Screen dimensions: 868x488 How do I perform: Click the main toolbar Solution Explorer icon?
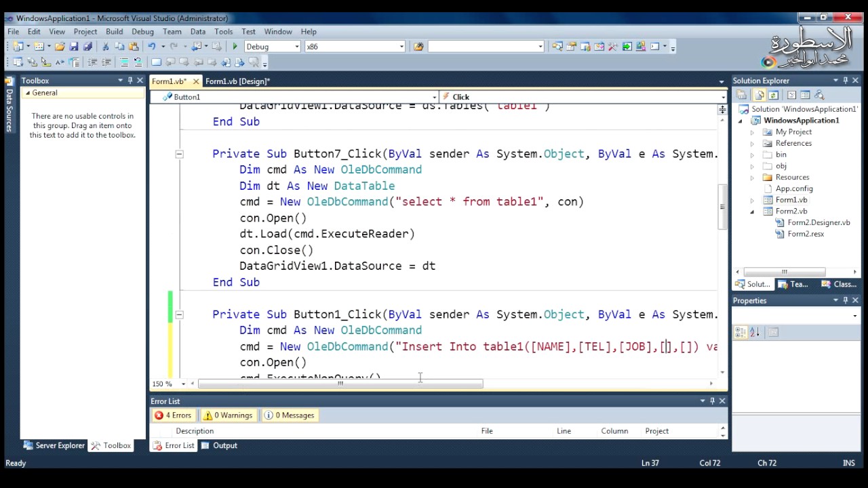(557, 47)
